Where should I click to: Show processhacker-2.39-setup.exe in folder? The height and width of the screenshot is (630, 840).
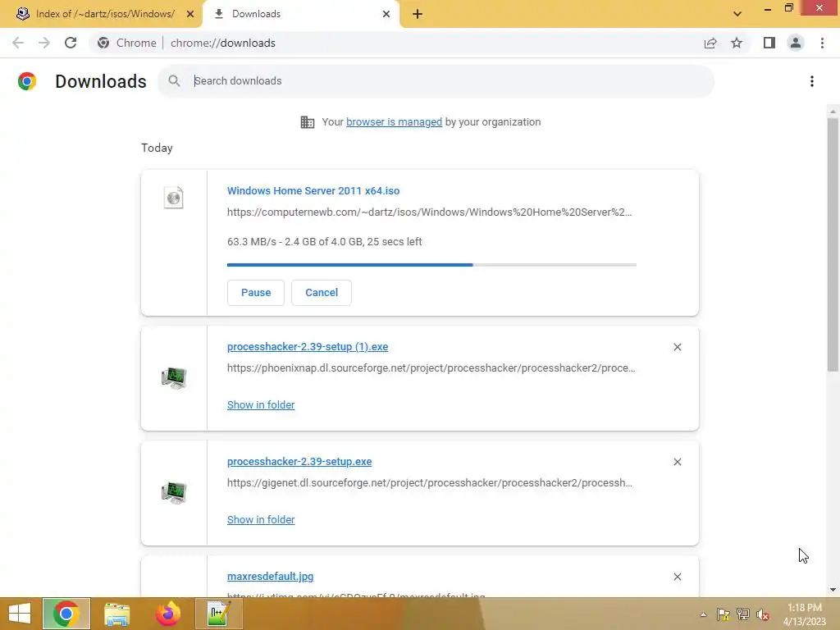[x=261, y=519]
